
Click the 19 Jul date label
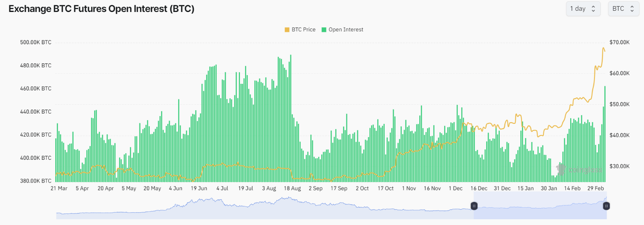coord(246,189)
